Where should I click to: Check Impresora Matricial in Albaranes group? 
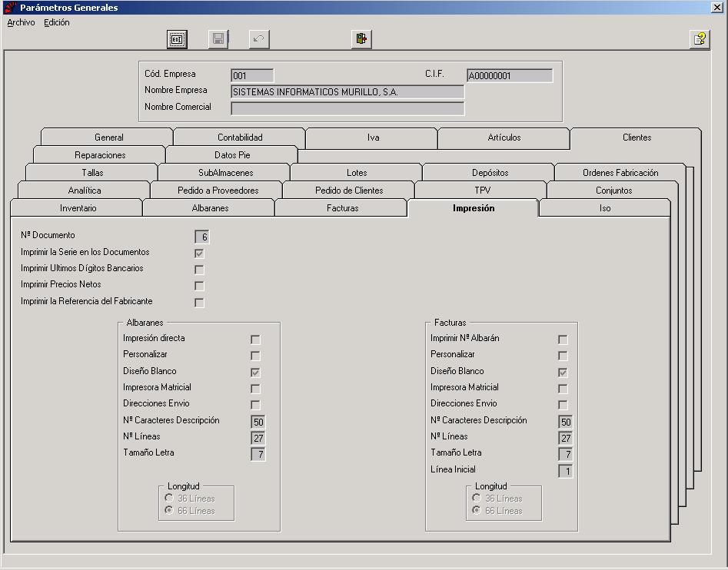(255, 389)
